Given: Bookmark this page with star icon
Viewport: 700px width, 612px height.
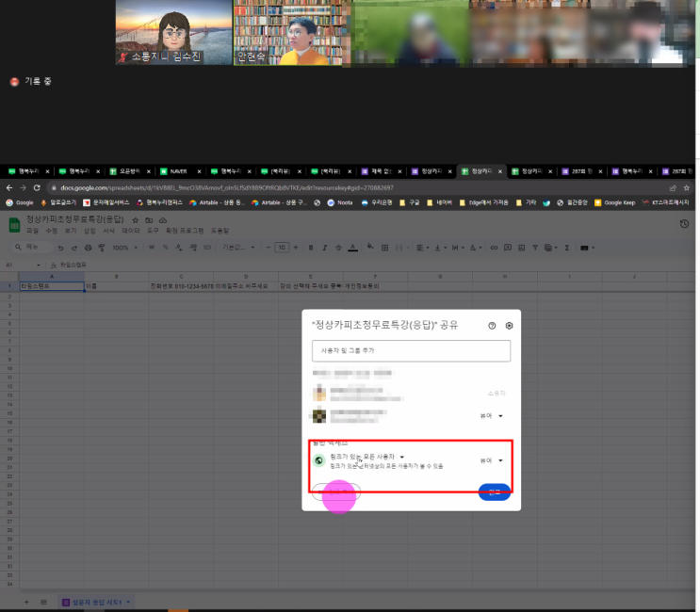Looking at the screenshot, I should (x=687, y=187).
